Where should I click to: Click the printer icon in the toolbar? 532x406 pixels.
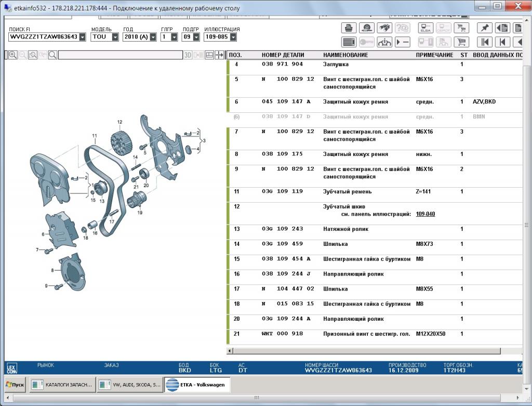349,28
